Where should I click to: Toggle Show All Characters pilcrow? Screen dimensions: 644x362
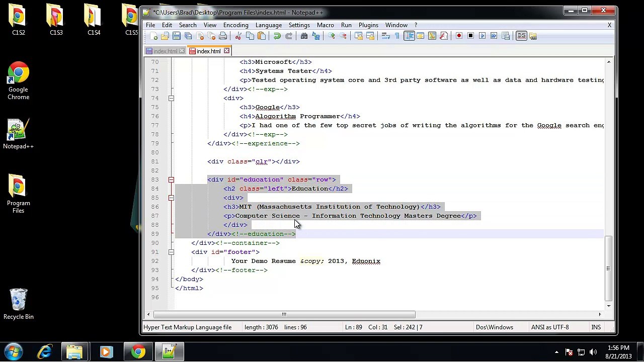397,36
